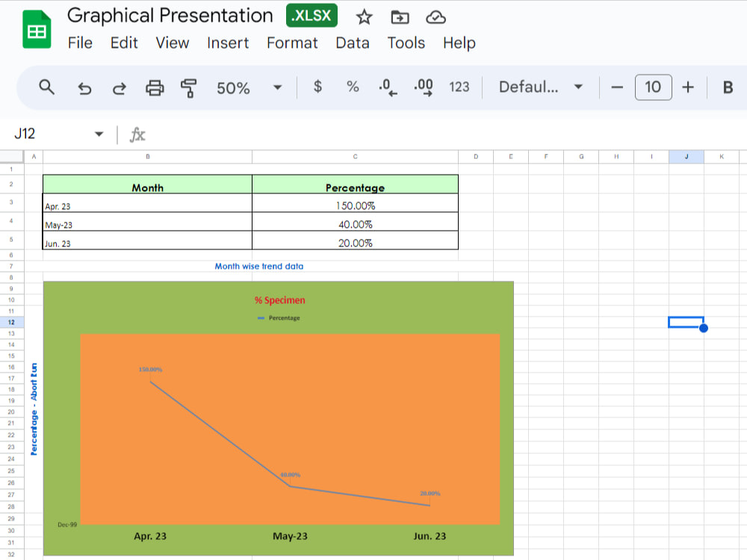
Task: Select column K header
Action: pyautogui.click(x=722, y=157)
